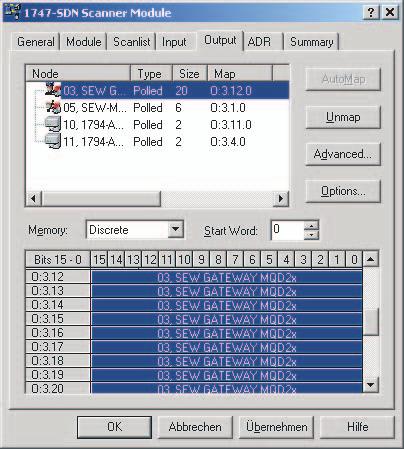The image size is (404, 449).
Task: Click the question mark help button in title bar
Action: [371, 13]
